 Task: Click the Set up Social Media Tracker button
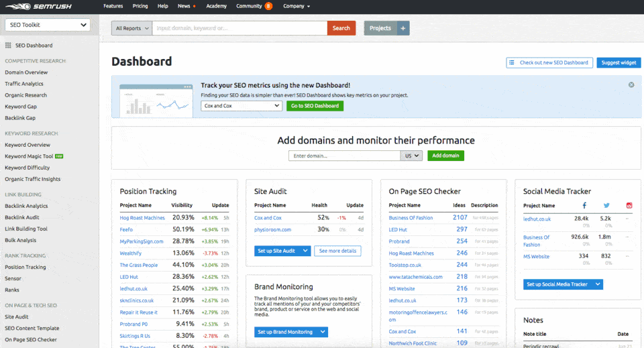557,284
